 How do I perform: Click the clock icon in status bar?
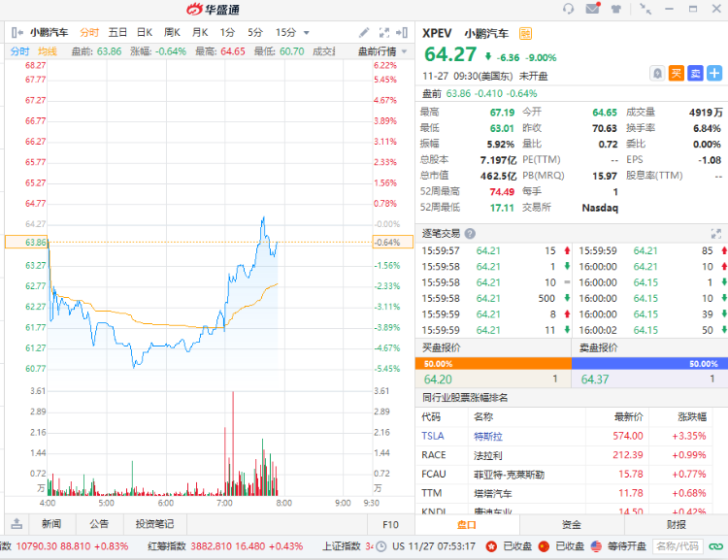[x=381, y=546]
